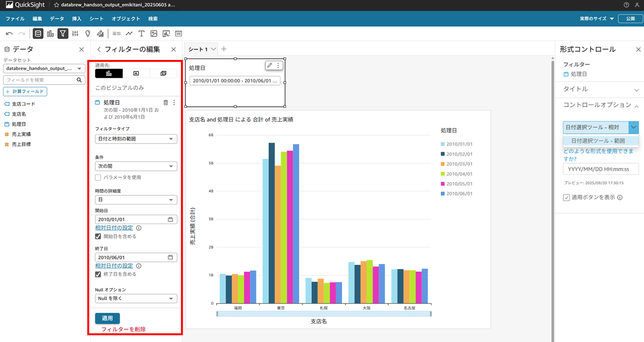Click the pencil edit icon on control
Image resolution: width=644 pixels, height=342 pixels.
pyautogui.click(x=270, y=65)
